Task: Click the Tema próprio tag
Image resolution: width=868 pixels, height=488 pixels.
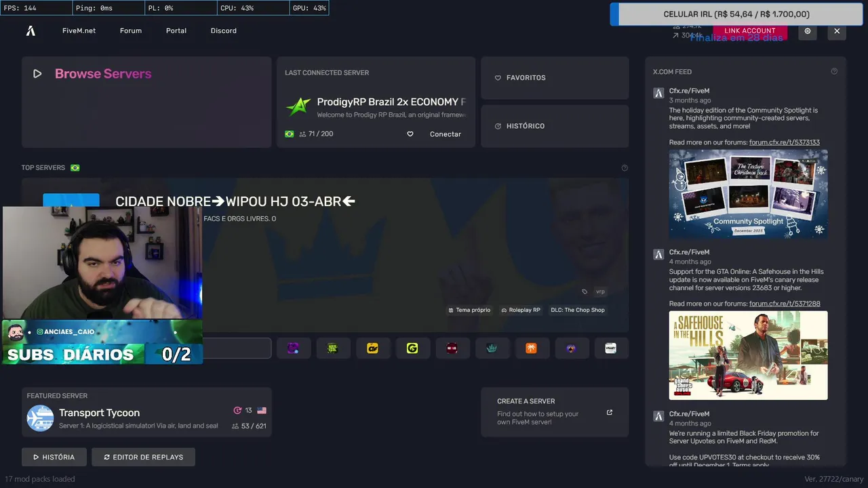Action: 469,310
